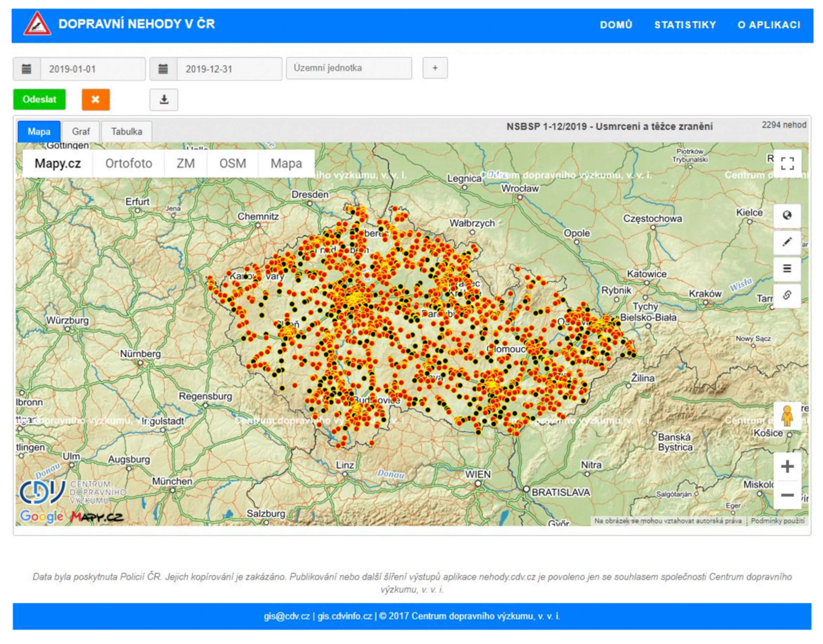Open the Graf tab

coord(81,132)
